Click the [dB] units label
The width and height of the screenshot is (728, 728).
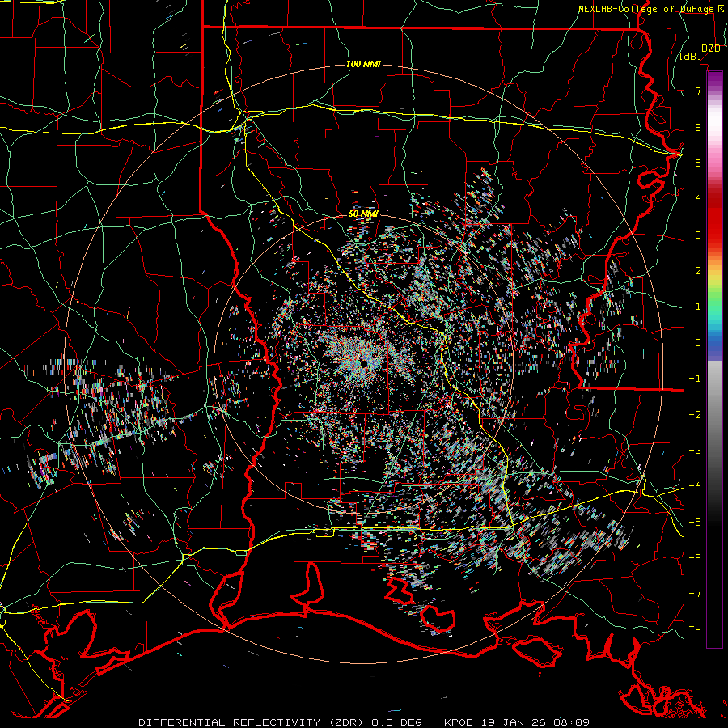click(691, 57)
